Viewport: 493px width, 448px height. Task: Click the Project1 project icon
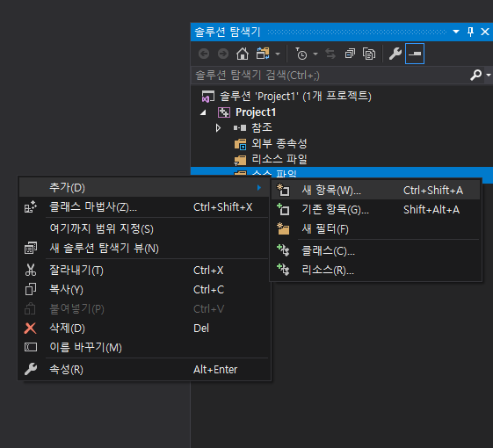coord(224,112)
